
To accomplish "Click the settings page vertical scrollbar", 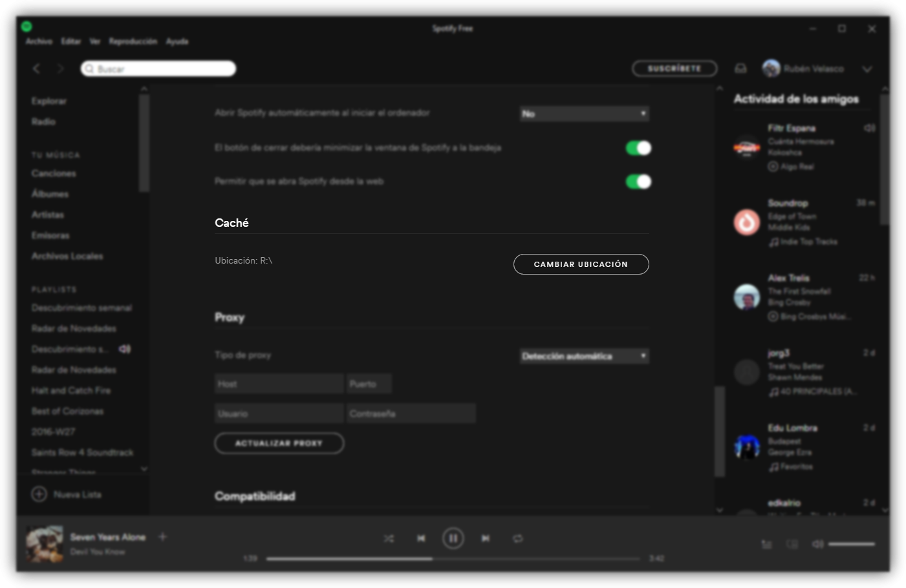I will point(719,431).
